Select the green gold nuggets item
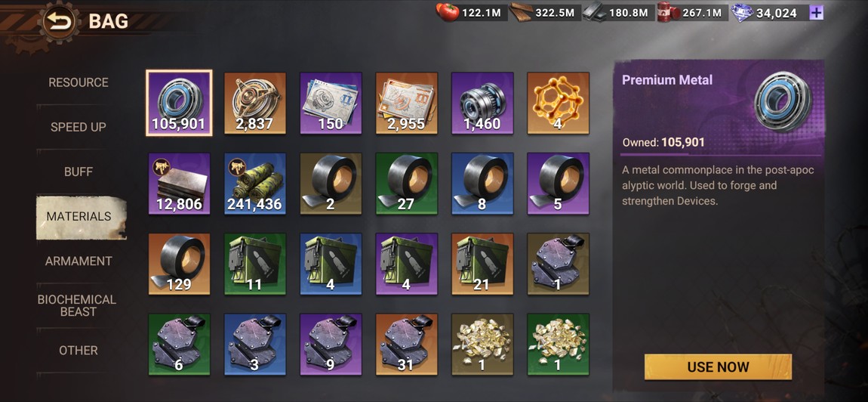868x402 pixels. pos(558,345)
